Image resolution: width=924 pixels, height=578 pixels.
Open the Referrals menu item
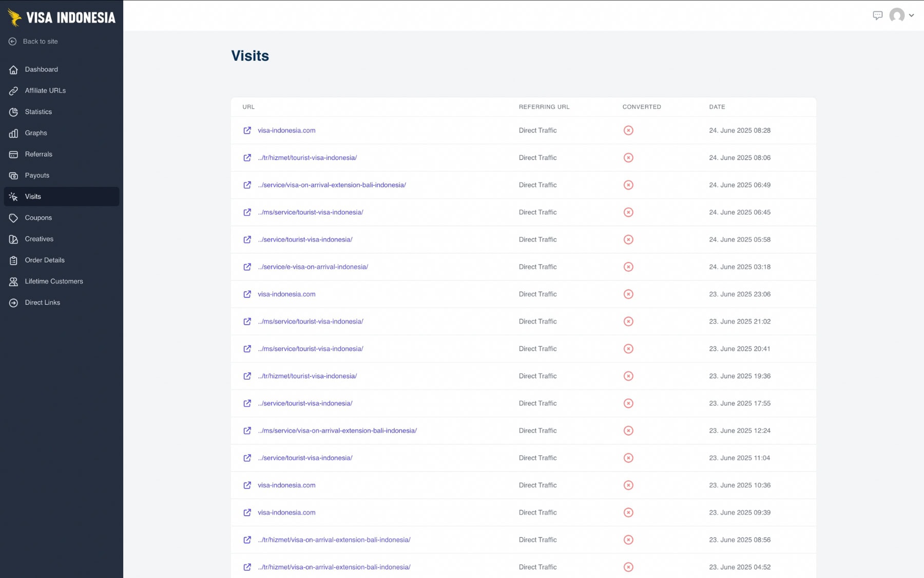[38, 154]
